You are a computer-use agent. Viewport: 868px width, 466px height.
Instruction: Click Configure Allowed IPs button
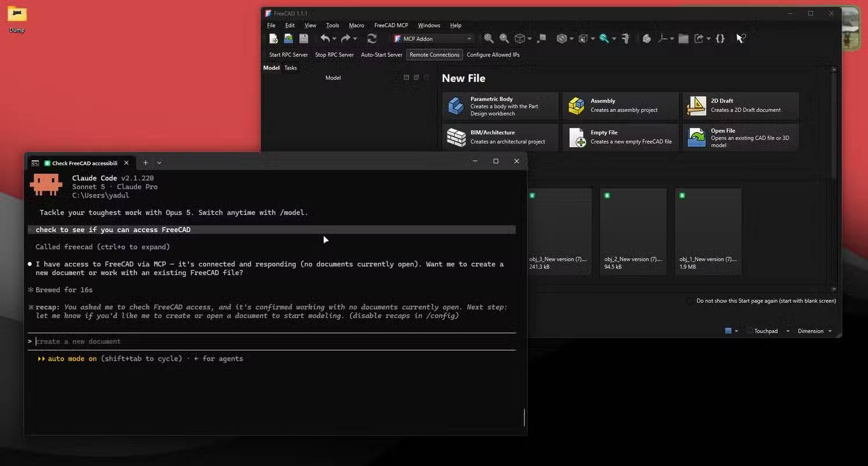pos(493,55)
